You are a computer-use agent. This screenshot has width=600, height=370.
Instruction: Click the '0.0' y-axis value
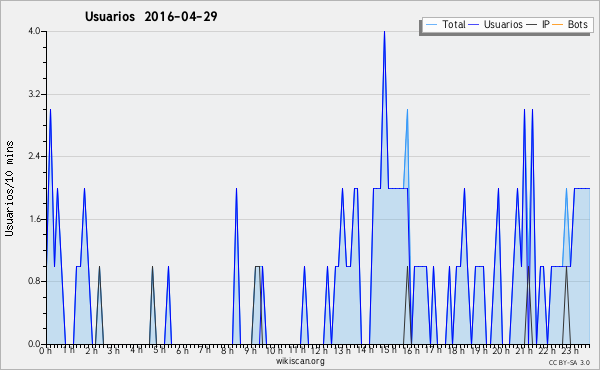(x=34, y=344)
